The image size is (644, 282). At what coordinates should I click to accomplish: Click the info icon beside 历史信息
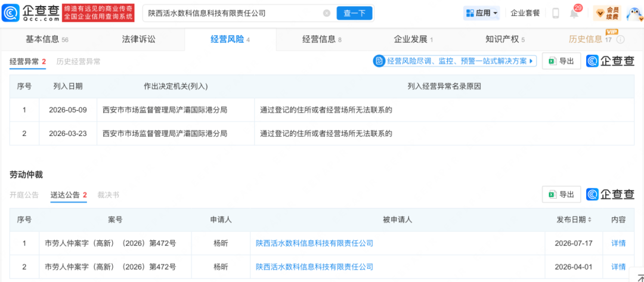point(621,39)
